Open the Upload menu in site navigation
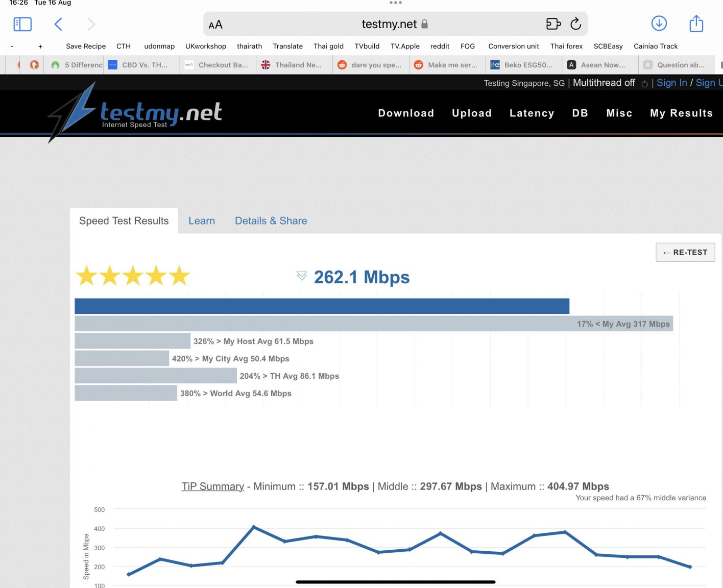Image resolution: width=723 pixels, height=588 pixels. click(x=472, y=113)
